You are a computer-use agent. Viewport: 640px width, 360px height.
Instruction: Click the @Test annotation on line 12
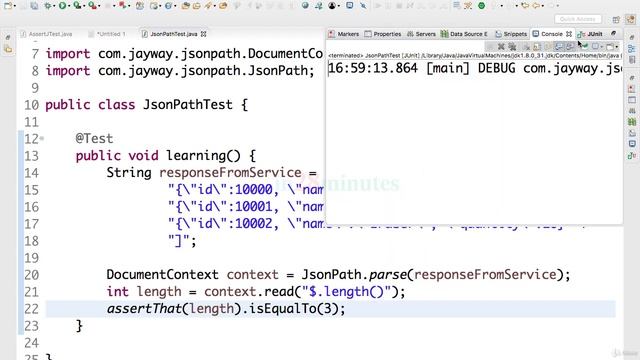94,139
